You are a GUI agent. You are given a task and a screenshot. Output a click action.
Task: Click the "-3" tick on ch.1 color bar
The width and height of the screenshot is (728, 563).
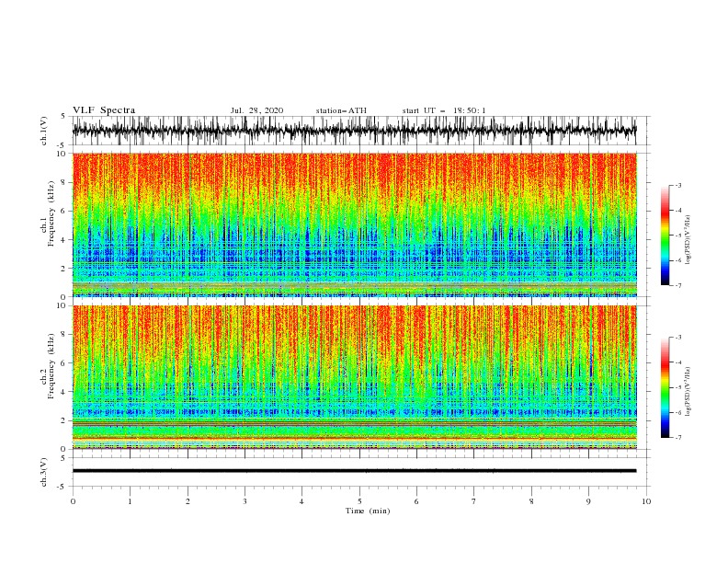point(677,185)
